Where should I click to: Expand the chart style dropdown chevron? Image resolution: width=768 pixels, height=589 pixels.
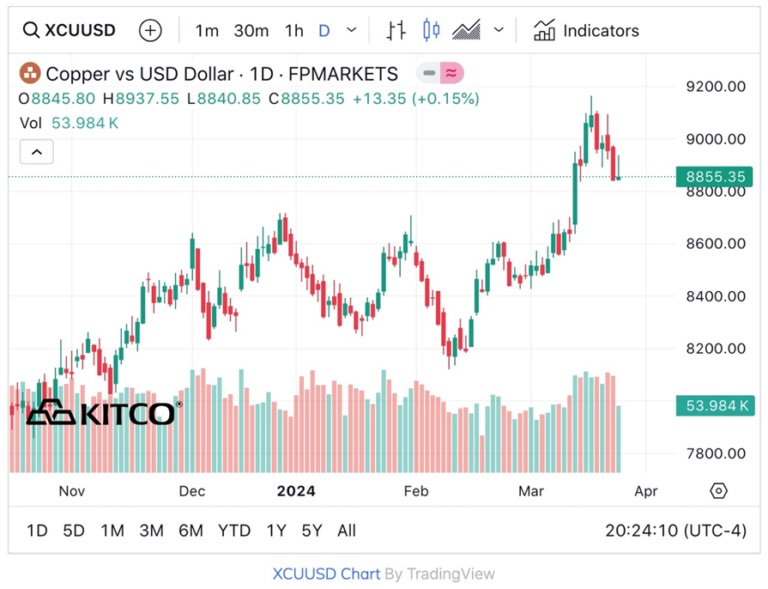pyautogui.click(x=499, y=30)
